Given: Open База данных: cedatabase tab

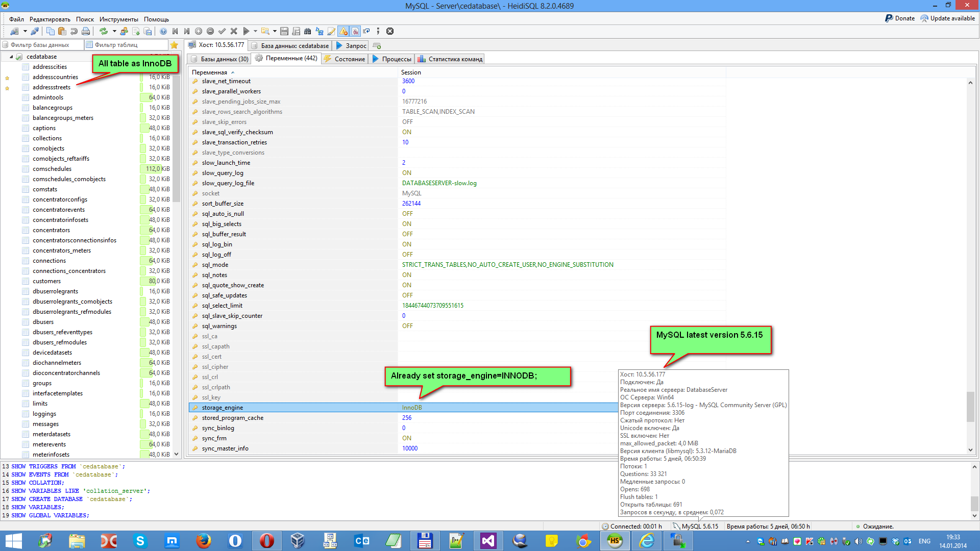Looking at the screenshot, I should click(x=290, y=45).
